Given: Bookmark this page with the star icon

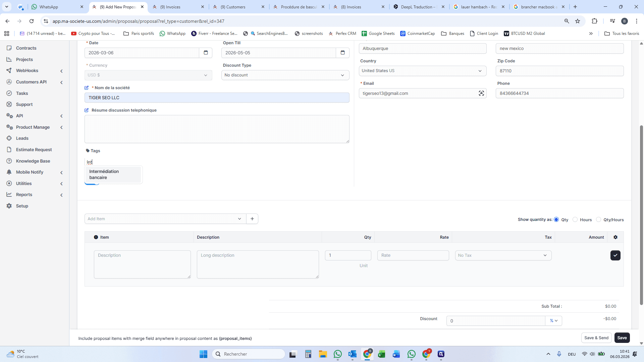Looking at the screenshot, I should [x=578, y=21].
